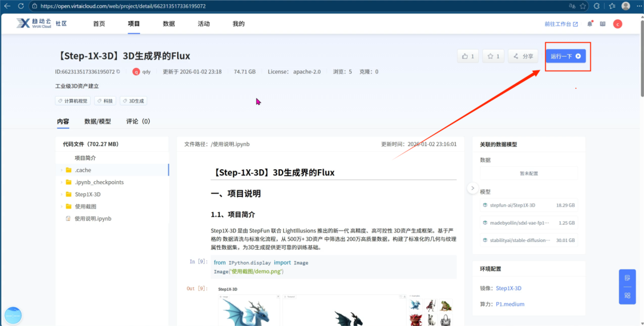Click the green frog example thumbnail
Image resolution: width=644 pixels, height=326 pixels.
pyautogui.click(x=445, y=305)
